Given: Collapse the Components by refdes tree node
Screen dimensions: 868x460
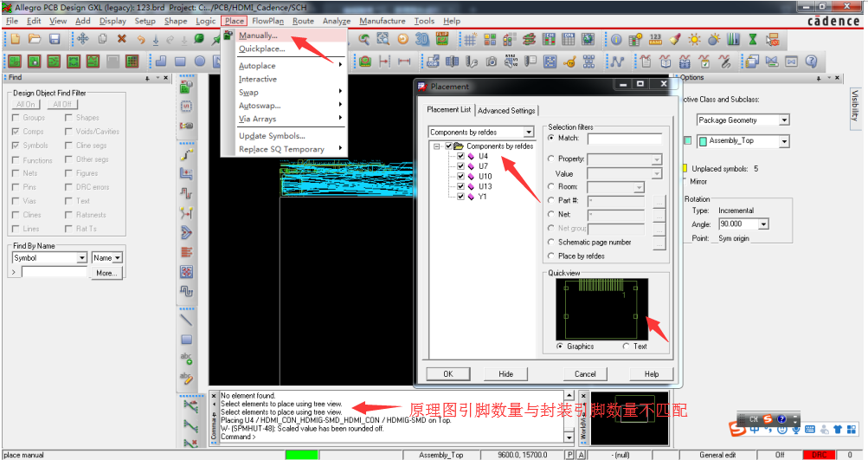Looking at the screenshot, I should [437, 146].
